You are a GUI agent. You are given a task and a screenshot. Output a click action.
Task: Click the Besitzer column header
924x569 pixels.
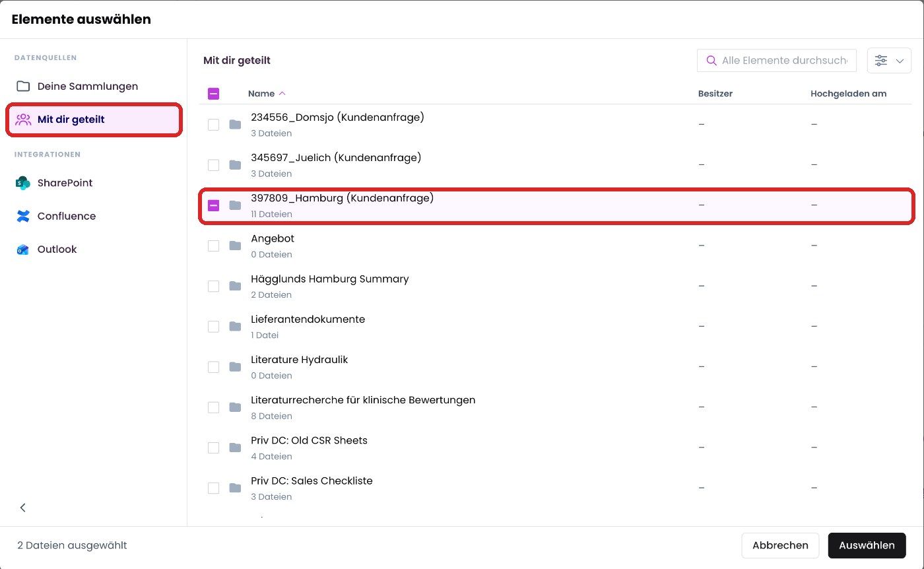click(x=715, y=94)
